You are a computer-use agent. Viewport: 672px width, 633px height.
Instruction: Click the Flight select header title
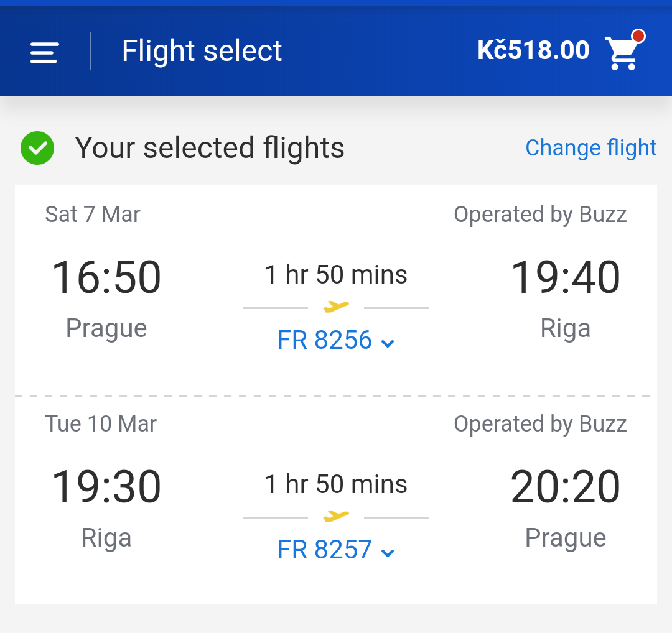(202, 51)
